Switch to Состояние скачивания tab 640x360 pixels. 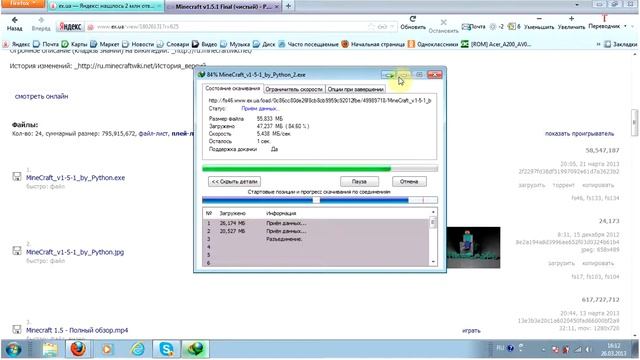(x=233, y=88)
